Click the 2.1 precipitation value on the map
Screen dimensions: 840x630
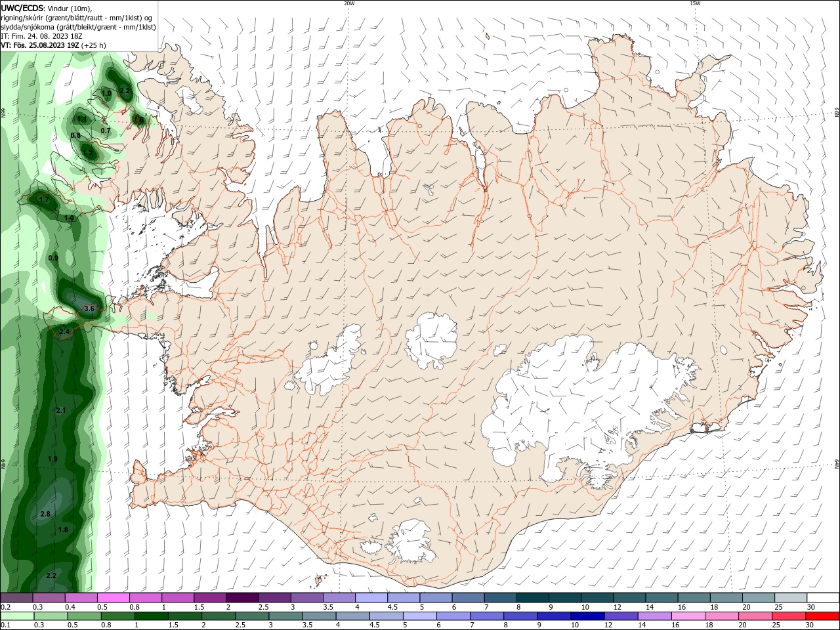coord(61,410)
